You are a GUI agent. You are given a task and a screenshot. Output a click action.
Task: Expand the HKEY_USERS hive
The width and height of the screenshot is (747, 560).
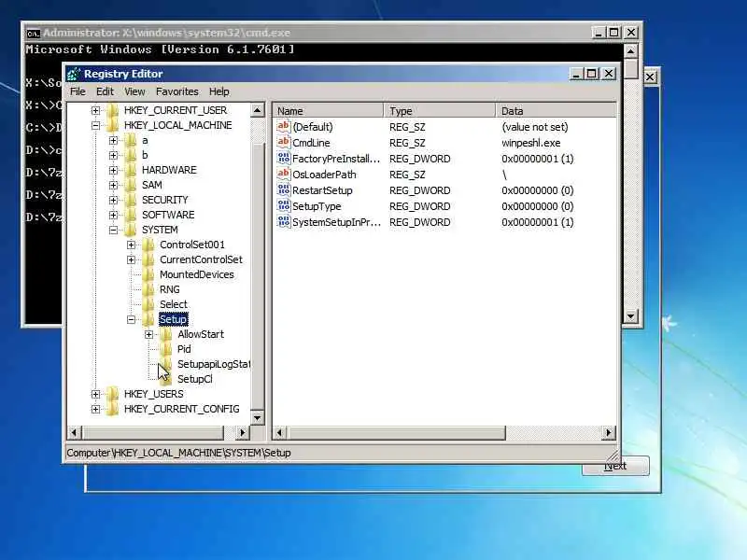[96, 394]
